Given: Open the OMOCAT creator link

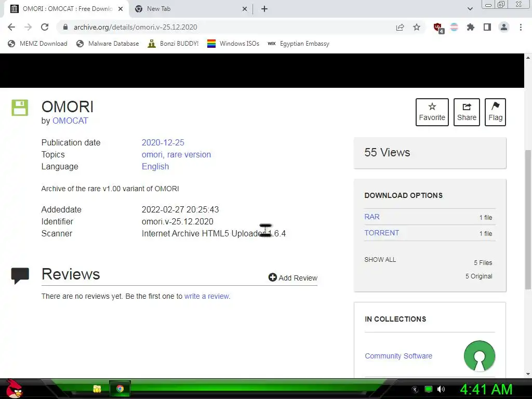Looking at the screenshot, I should tap(70, 121).
